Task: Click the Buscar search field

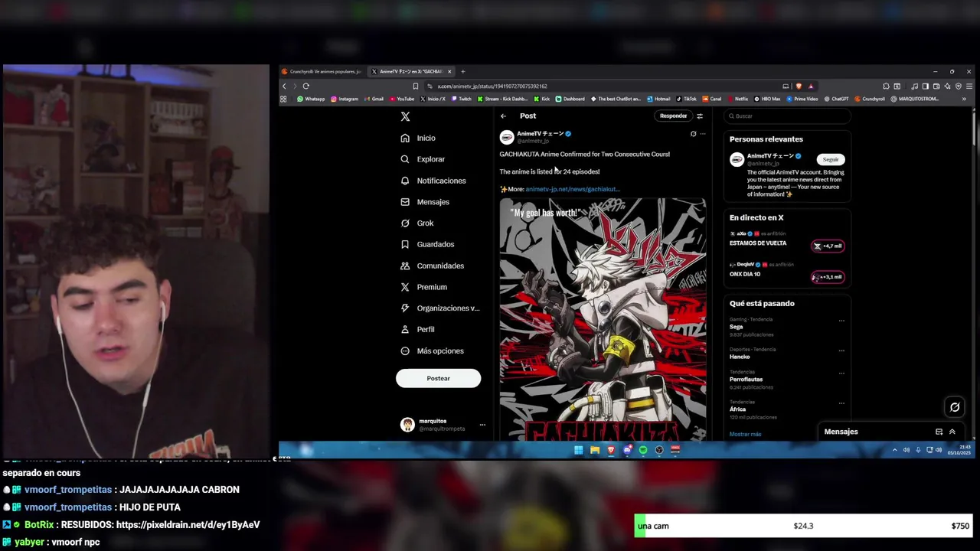Action: (x=787, y=116)
